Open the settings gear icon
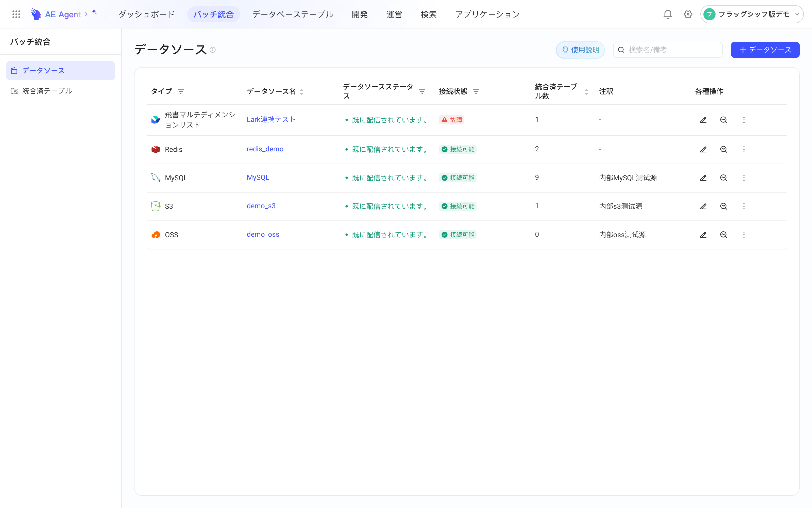The image size is (812, 508). click(x=688, y=14)
